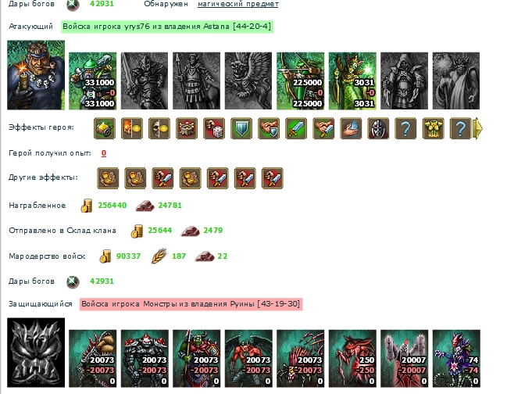
Task: Click the glowing blue hand effect icon
Action: coord(351,128)
